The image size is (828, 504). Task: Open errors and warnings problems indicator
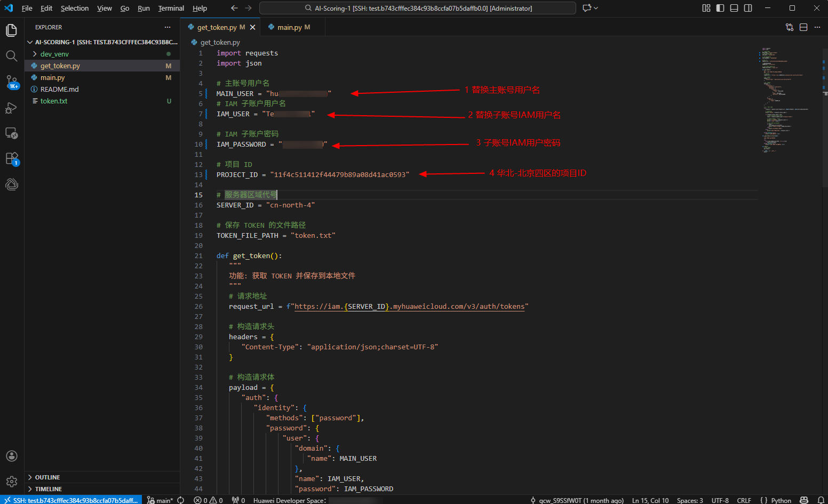[x=209, y=500]
